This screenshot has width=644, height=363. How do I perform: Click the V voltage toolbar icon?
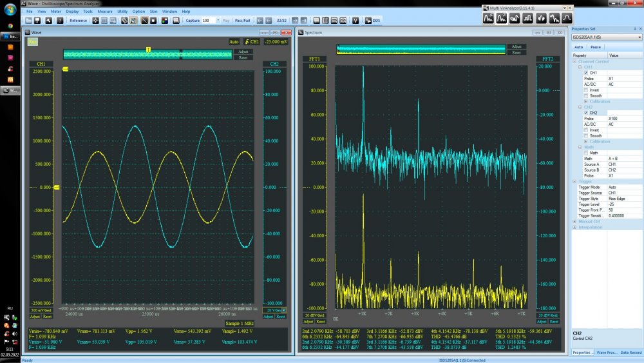tap(355, 21)
